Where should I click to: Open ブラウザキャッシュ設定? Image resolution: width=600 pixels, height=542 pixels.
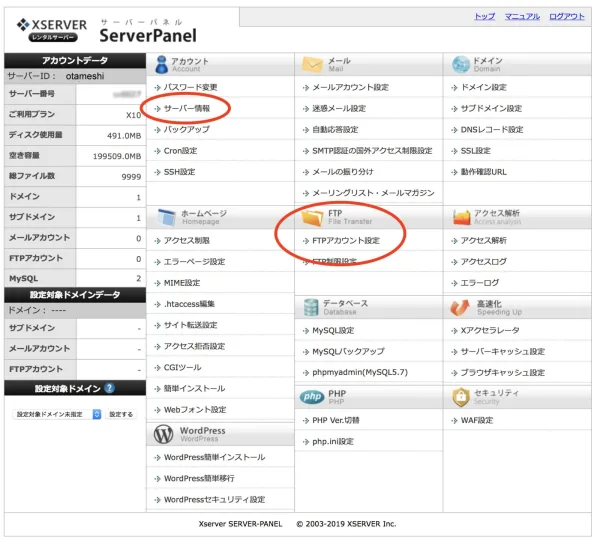[502, 372]
